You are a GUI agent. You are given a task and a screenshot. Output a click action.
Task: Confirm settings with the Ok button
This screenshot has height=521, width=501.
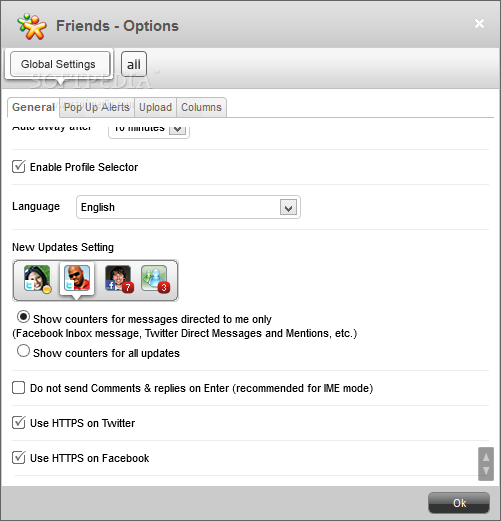(459, 503)
